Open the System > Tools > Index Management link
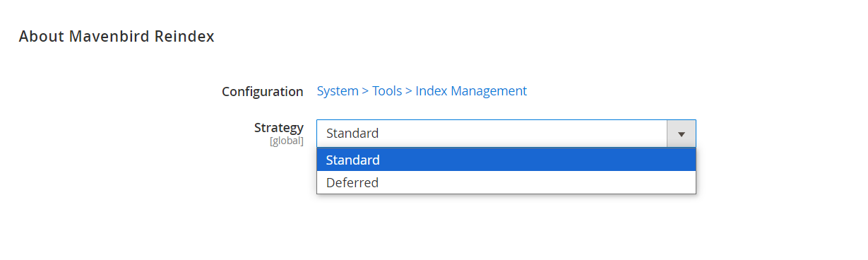This screenshot has height=260, width=868. 422,91
